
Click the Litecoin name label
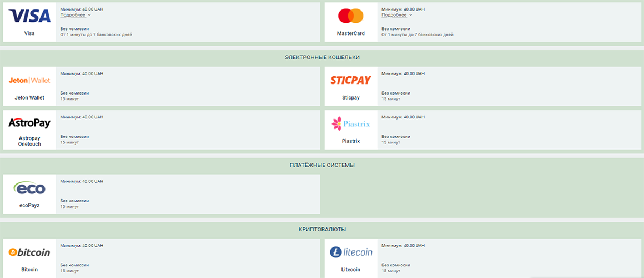tap(351, 270)
